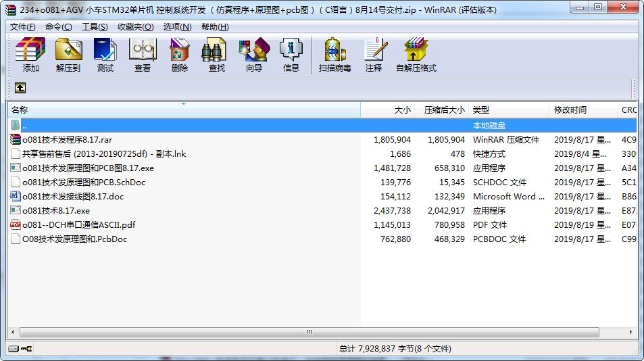This screenshot has width=644, height=361.
Task: Click the size value 2,437,738
Action: [x=392, y=210]
